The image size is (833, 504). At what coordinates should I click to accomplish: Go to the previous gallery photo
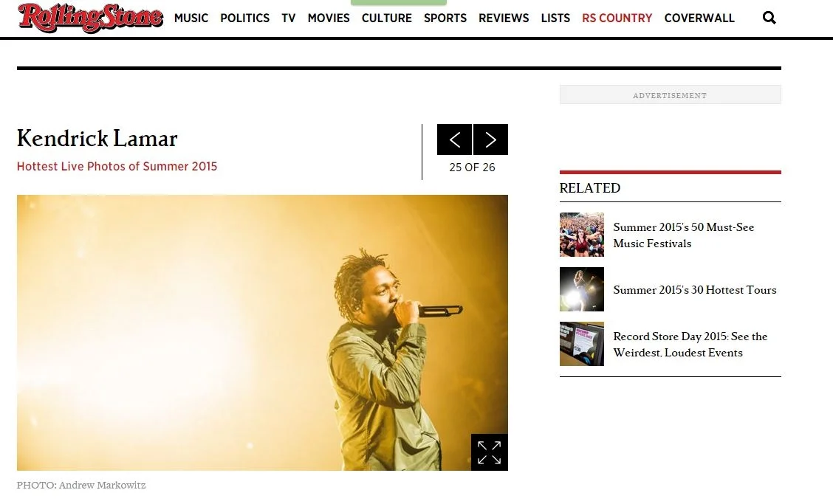(454, 139)
